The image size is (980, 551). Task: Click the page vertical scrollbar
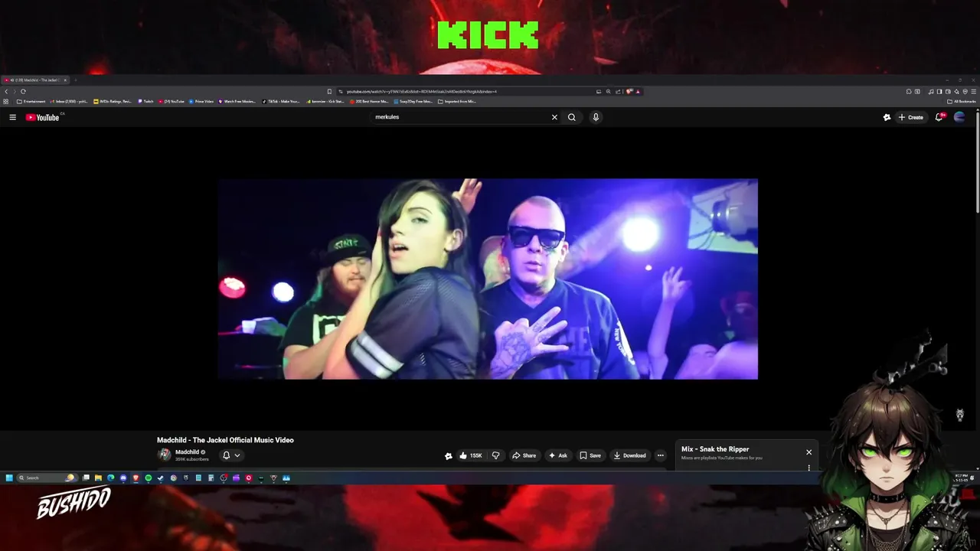[x=976, y=161]
